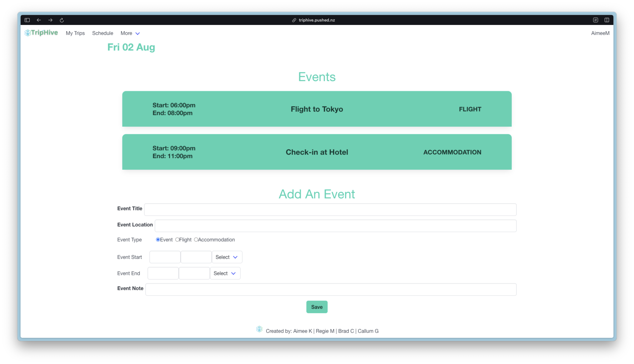Toggle the browser sidebar icon
Screen dimensions: 634x364
(27, 20)
